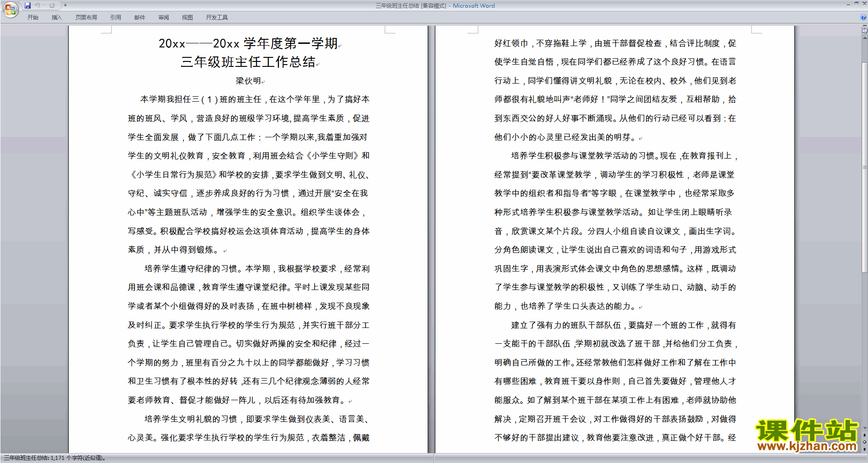Open the 开发工具 tab
The height and width of the screenshot is (463, 868).
(217, 18)
